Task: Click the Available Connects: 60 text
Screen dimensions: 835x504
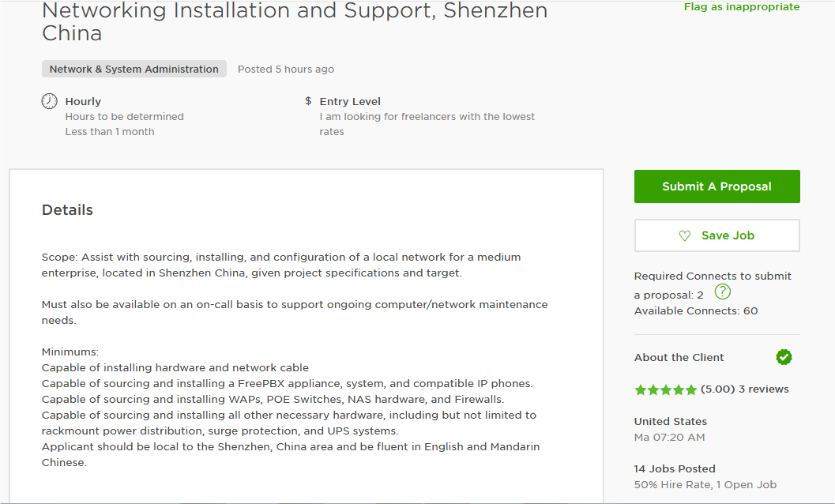Action: [x=696, y=310]
